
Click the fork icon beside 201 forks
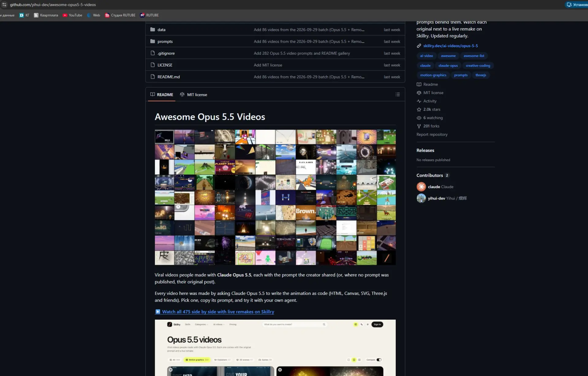(x=419, y=126)
